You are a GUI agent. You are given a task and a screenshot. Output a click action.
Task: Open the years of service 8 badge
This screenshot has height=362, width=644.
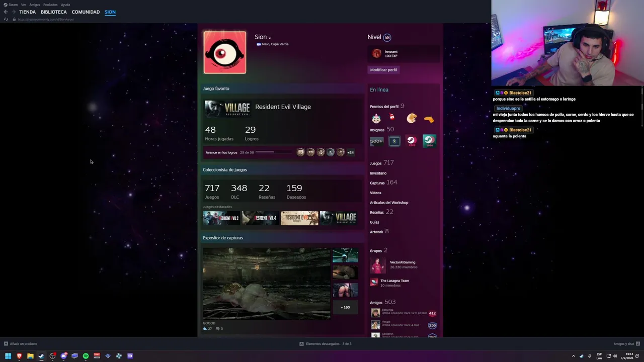394,141
